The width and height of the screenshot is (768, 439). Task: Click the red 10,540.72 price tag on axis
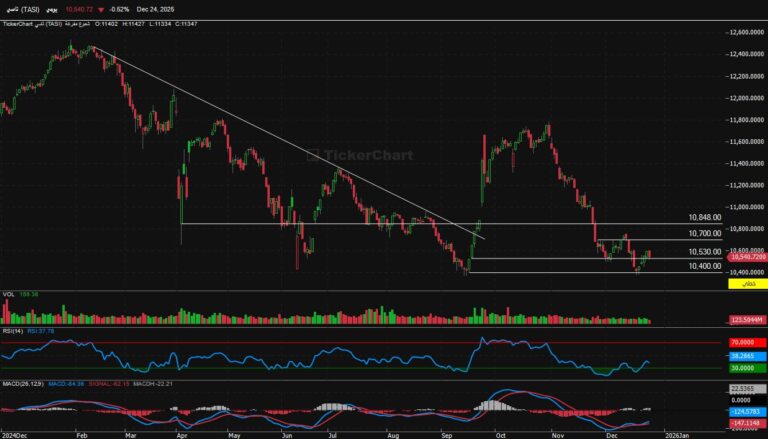click(745, 257)
